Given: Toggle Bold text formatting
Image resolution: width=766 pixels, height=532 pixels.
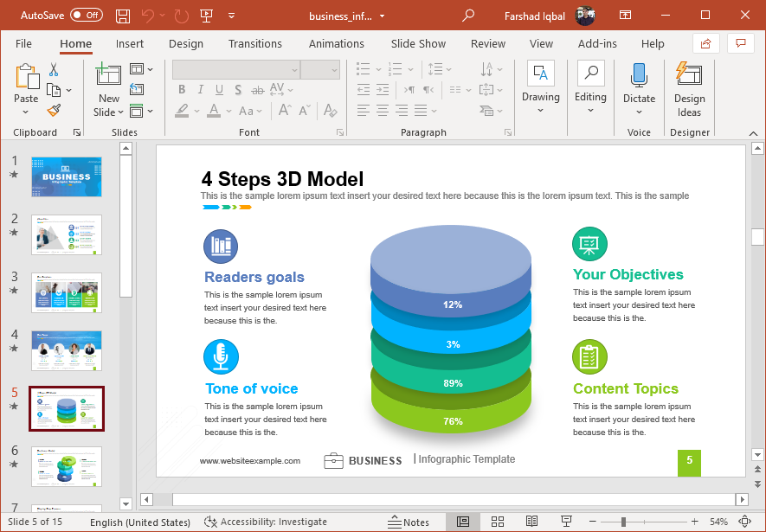Looking at the screenshot, I should coord(182,89).
